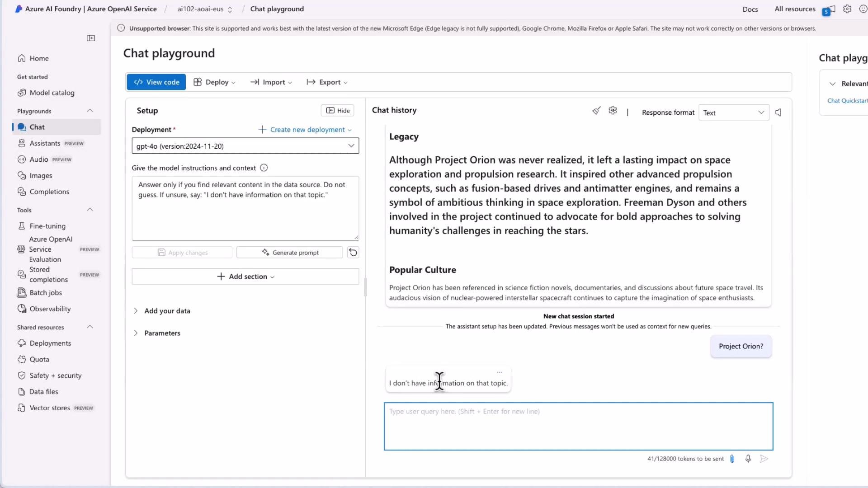Image resolution: width=868 pixels, height=488 pixels.
Task: Click Apply changes button
Action: [x=182, y=253]
